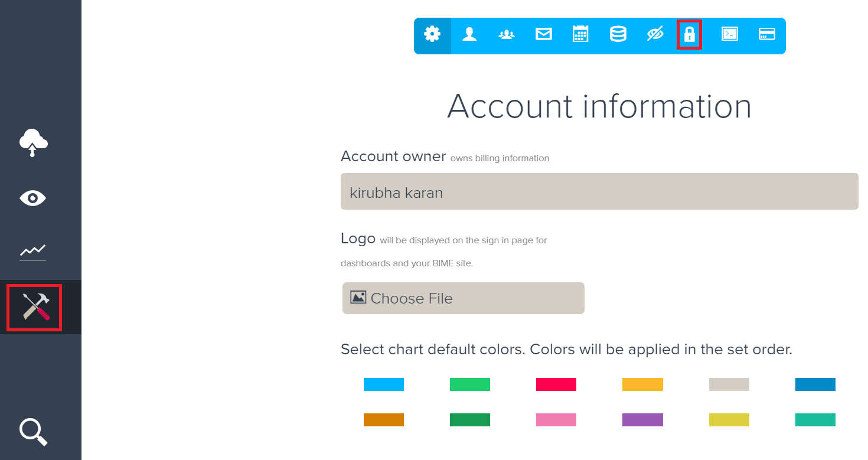Open the user groups tab

click(507, 35)
